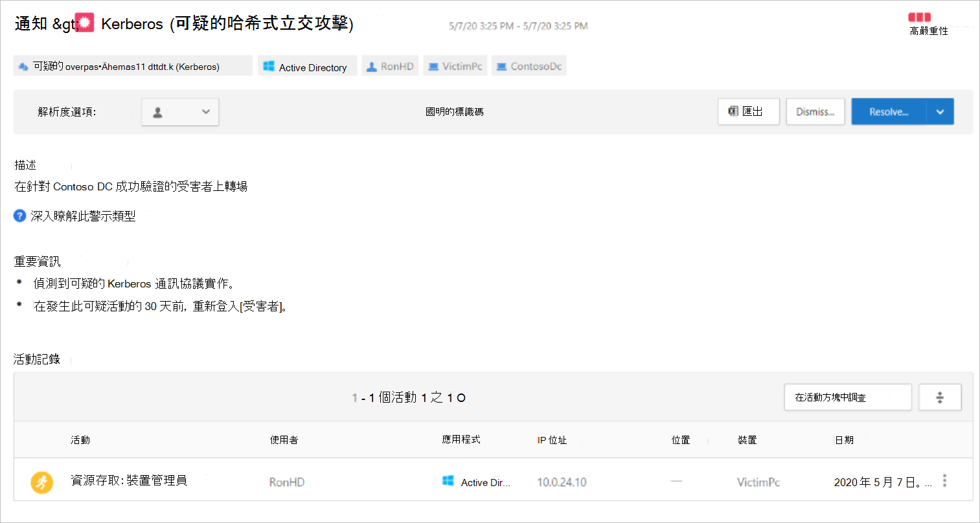Screen dimensions: 980x523
Task: Click IP address 10.0.24.10
Action: [x=562, y=482]
